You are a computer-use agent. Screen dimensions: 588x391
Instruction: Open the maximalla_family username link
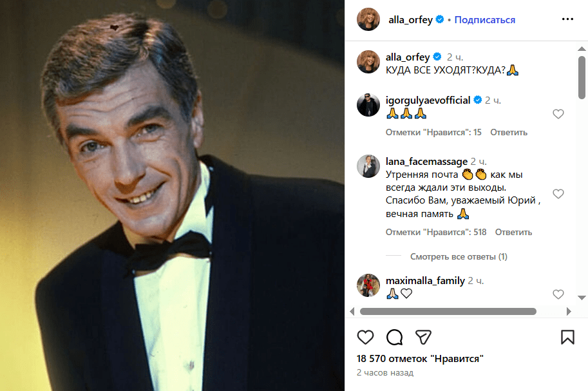(425, 281)
